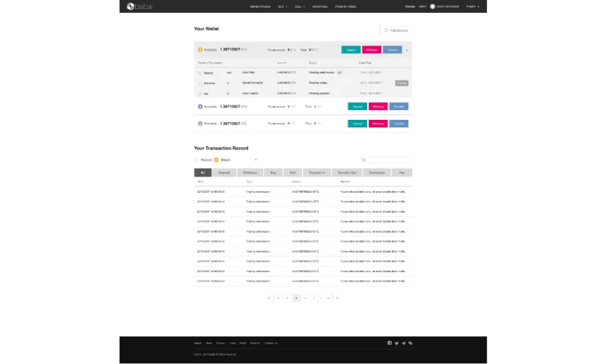This screenshot has width=607, height=364.
Task: Click the Pending payment status text
Action: point(319,93)
